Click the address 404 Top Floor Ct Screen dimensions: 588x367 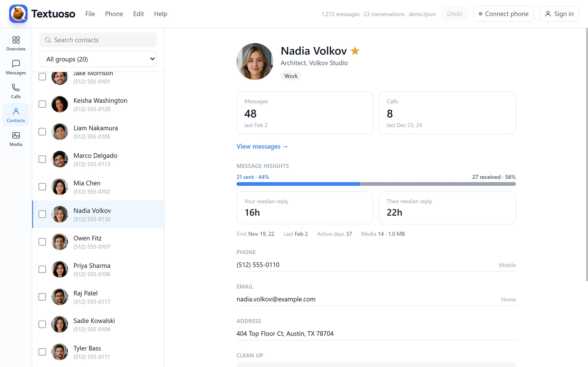coord(285,334)
